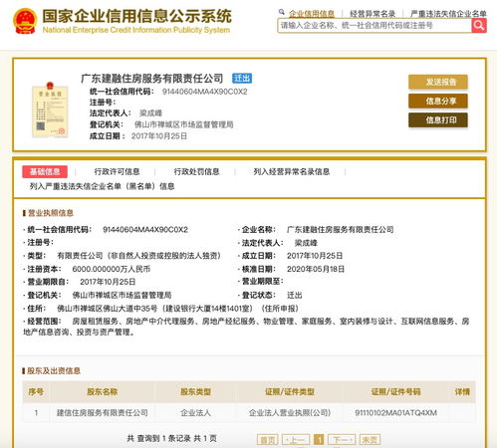Click the 企业法人营业执照(公司) cell
The width and height of the screenshot is (497, 448).
(290, 413)
